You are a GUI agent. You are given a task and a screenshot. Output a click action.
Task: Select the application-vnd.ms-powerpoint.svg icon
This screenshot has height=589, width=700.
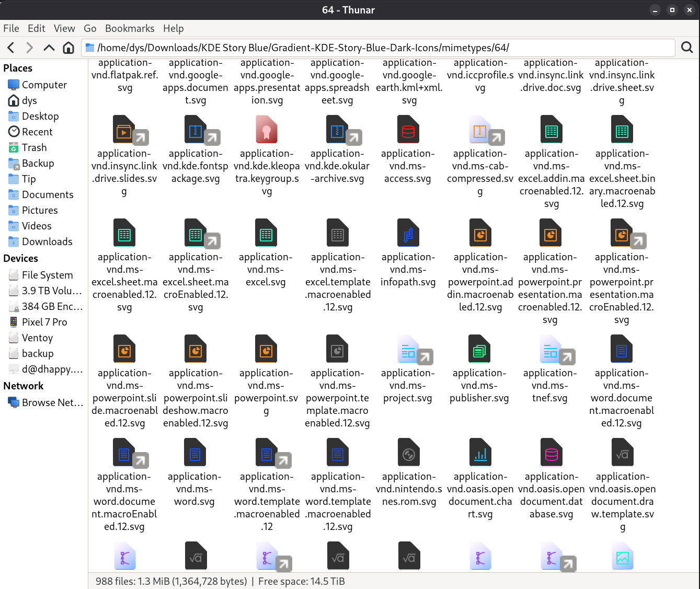point(266,349)
